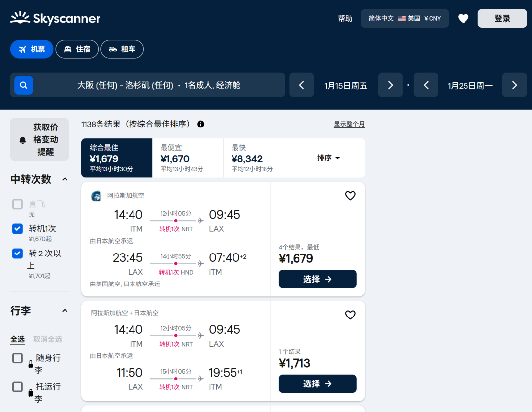Viewport: 532px width, 412px height.
Task: Click the bell icon for price alerts
Action: pyautogui.click(x=23, y=140)
